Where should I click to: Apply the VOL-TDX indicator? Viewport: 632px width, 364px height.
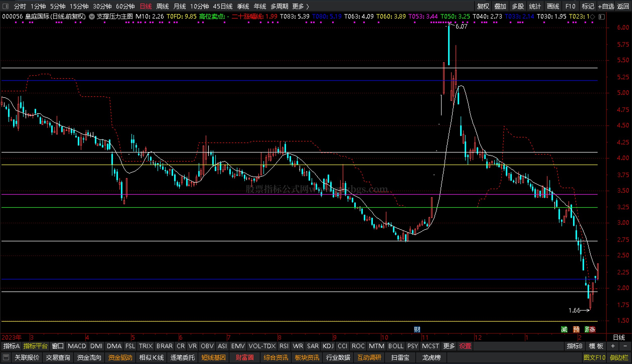[262, 346]
